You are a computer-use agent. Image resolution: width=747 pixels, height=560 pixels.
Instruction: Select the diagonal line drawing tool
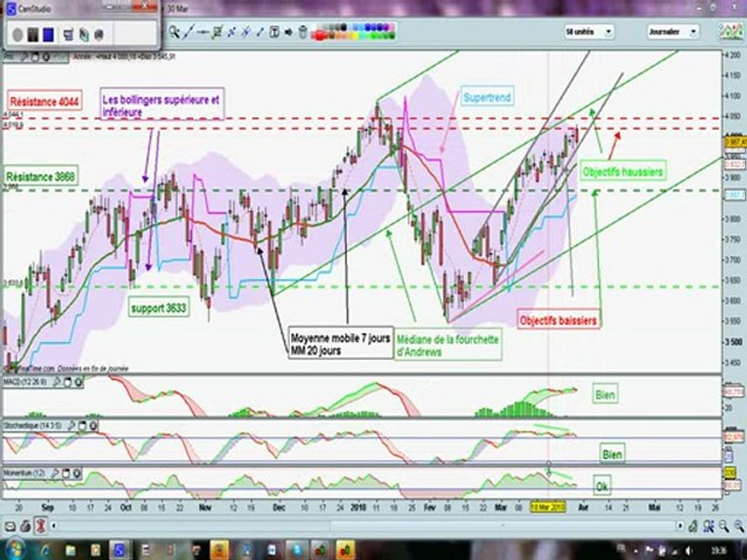(x=188, y=32)
